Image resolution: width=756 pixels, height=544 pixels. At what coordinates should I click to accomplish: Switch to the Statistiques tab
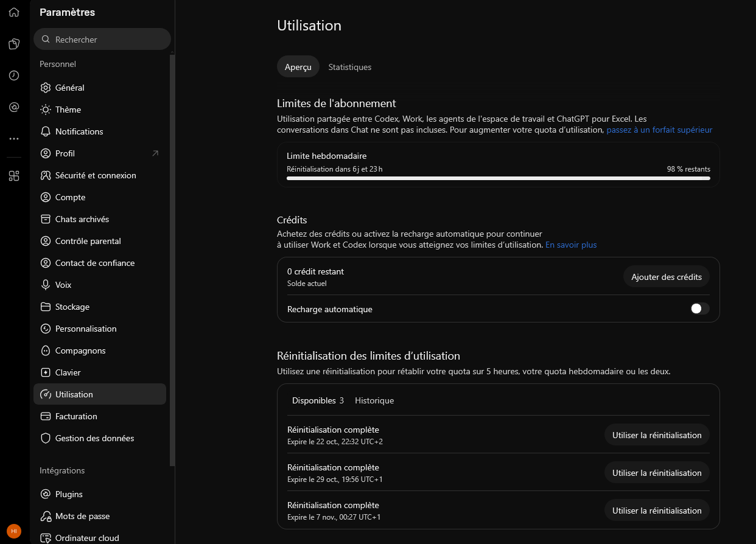[x=350, y=67]
